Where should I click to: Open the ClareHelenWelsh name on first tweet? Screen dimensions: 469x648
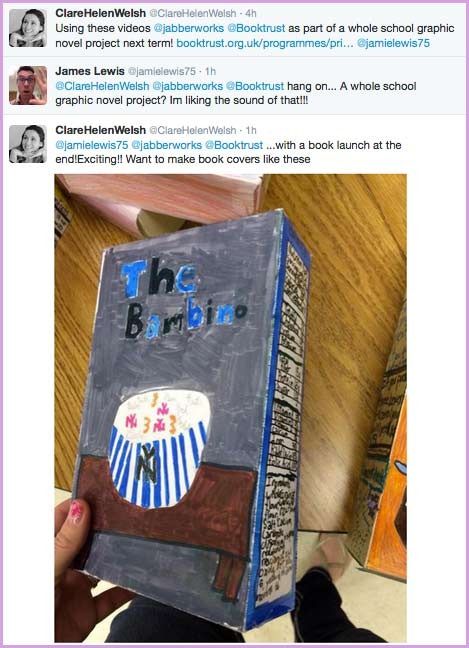click(x=100, y=13)
